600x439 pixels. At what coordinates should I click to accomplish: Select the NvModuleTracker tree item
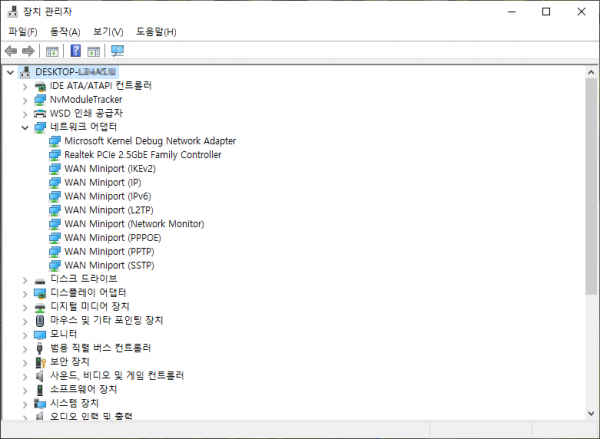(x=86, y=100)
